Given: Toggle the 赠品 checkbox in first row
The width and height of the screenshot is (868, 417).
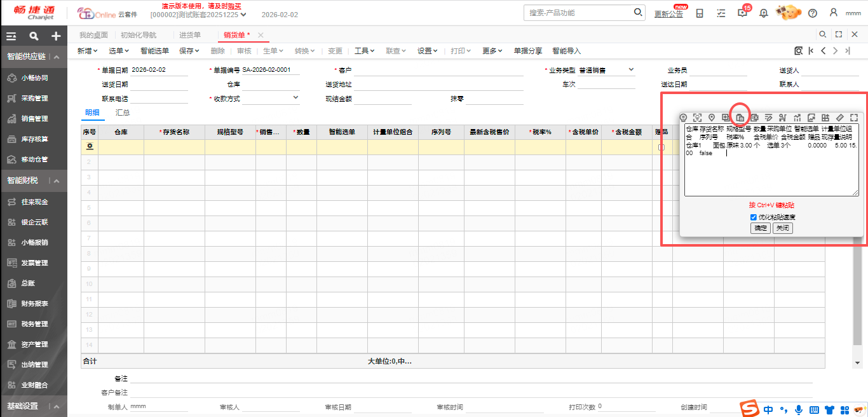Looking at the screenshot, I should click(x=661, y=147).
